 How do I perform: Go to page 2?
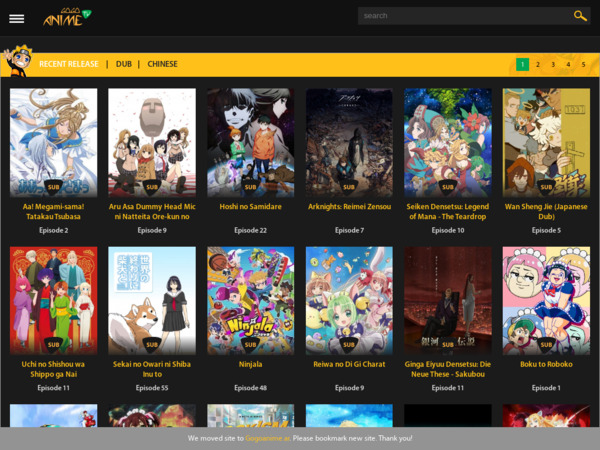click(538, 64)
